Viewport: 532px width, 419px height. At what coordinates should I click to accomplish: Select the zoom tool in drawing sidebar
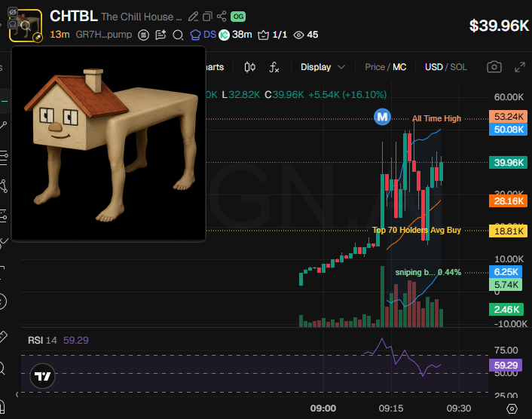[x=2, y=369]
